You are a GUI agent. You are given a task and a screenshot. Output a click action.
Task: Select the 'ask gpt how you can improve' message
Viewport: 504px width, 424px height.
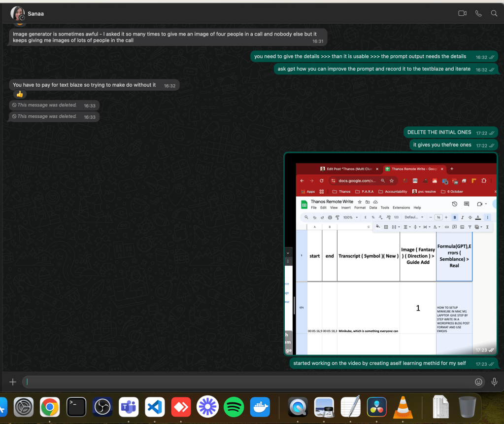[x=386, y=69]
